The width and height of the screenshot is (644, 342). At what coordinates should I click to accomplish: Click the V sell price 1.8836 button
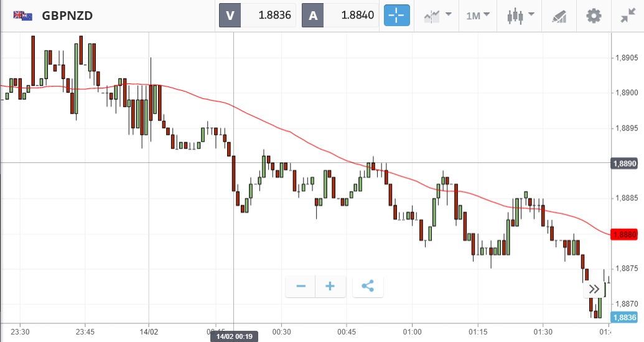(258, 16)
